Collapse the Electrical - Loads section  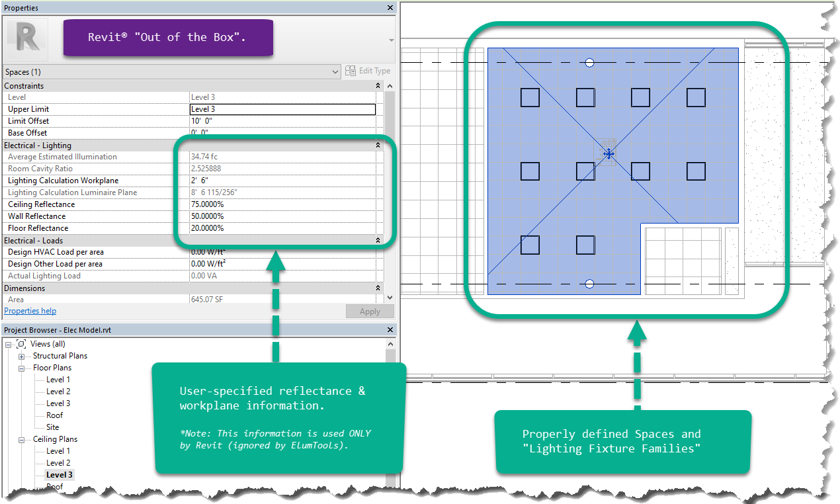click(x=378, y=241)
